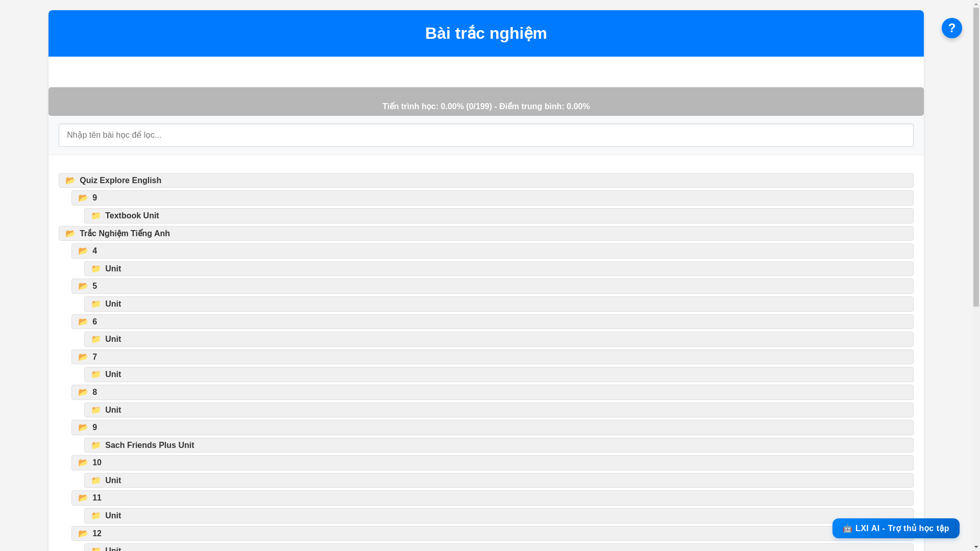Image resolution: width=980 pixels, height=551 pixels.
Task: Expand the Unit folder under grade 7
Action: click(x=499, y=374)
